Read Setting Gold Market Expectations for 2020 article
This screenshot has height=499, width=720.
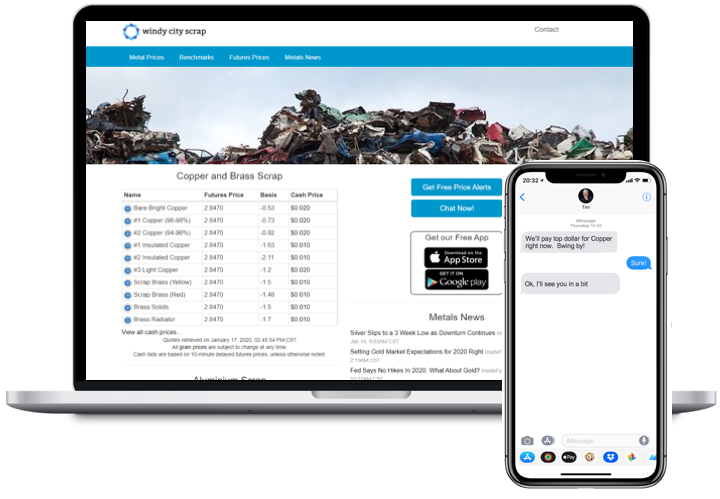coord(416,352)
